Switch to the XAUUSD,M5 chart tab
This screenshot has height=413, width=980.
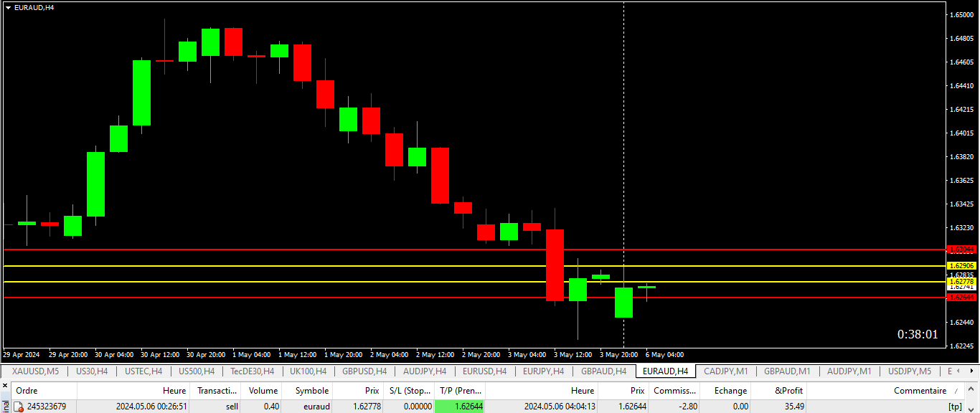click(36, 371)
